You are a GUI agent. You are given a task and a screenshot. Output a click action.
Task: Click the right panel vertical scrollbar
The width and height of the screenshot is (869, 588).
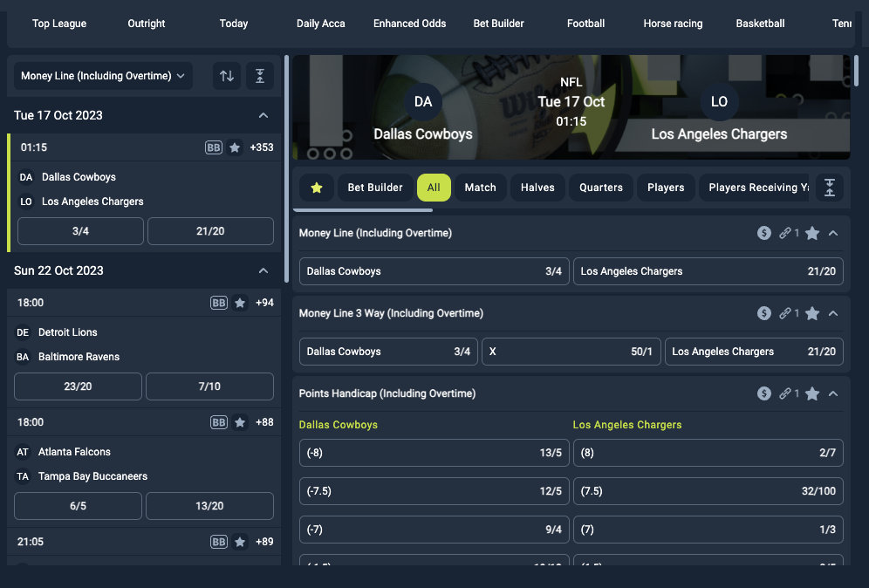tap(856, 71)
